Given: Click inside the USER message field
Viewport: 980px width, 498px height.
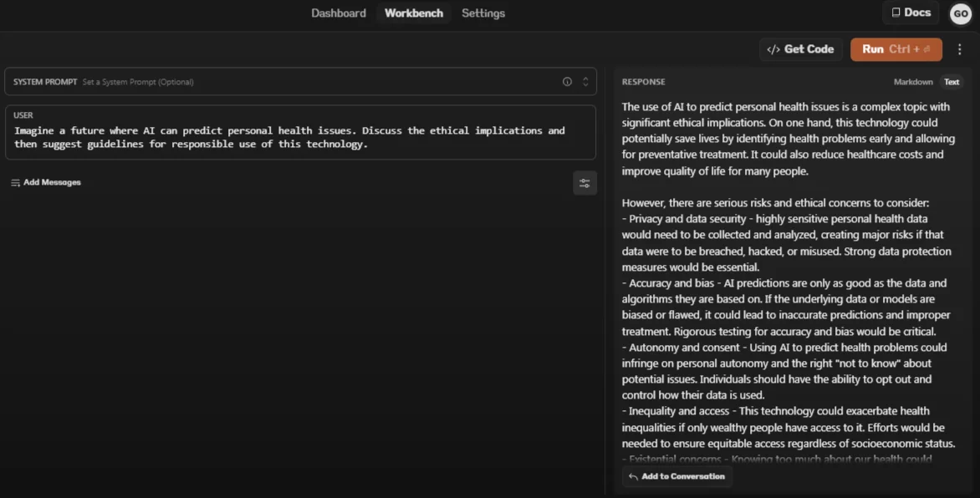Looking at the screenshot, I should click(x=301, y=137).
